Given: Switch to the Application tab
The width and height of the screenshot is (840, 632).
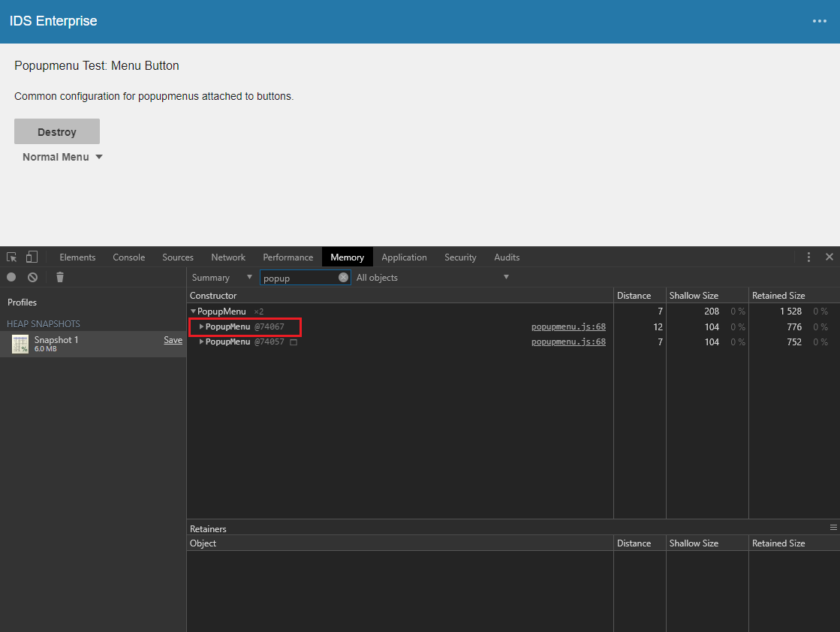Looking at the screenshot, I should point(404,257).
